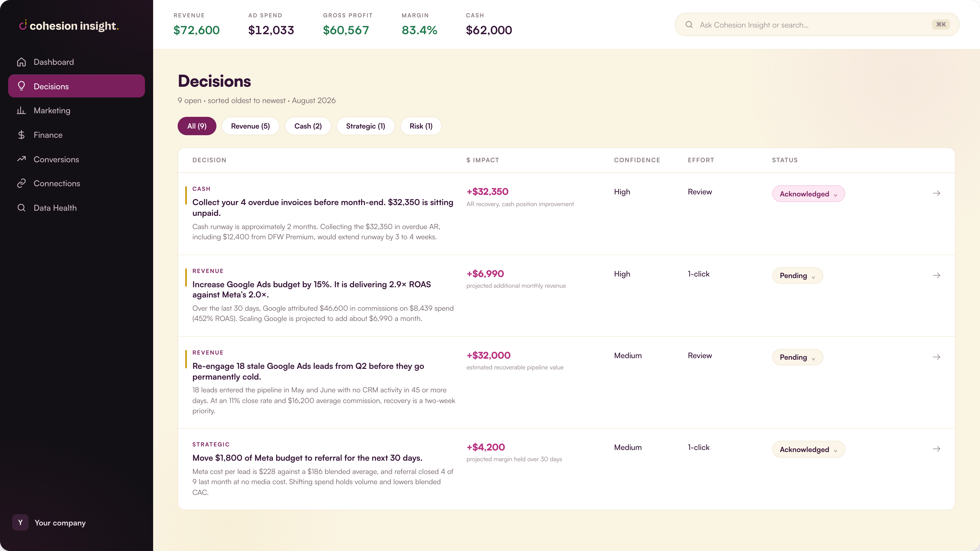
Task: Click the 'Your company' account label
Action: tap(60, 522)
